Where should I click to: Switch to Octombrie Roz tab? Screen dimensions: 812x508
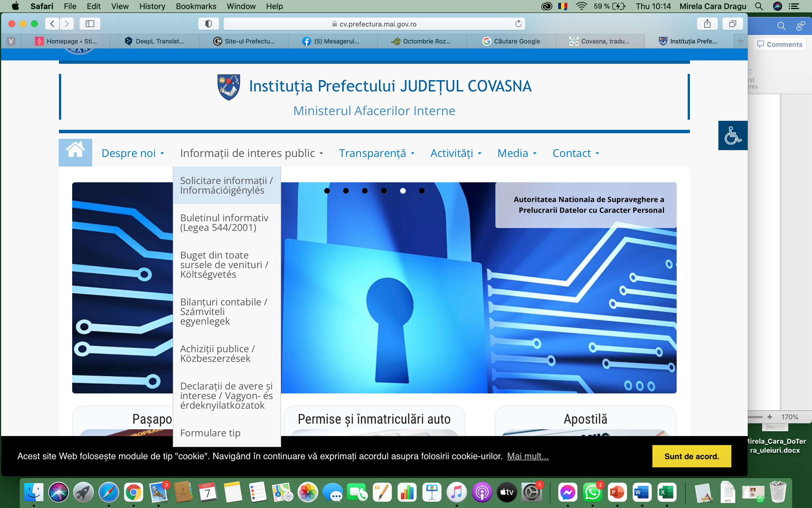422,41
